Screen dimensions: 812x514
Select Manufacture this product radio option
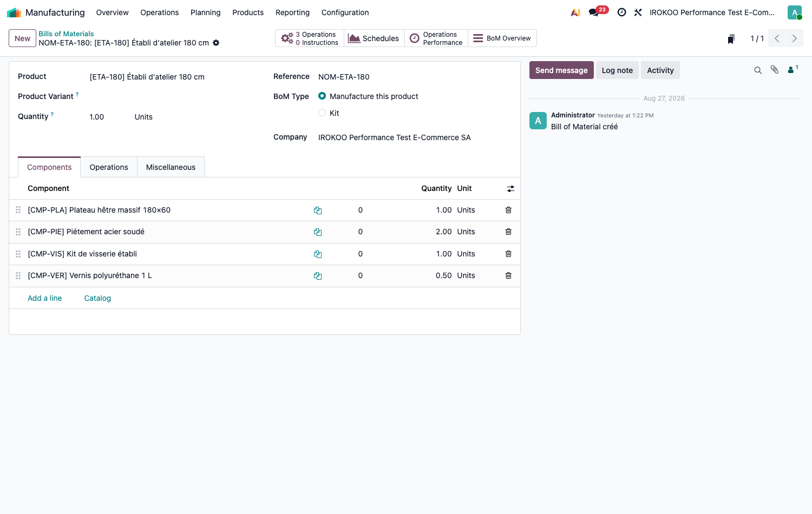(x=322, y=96)
